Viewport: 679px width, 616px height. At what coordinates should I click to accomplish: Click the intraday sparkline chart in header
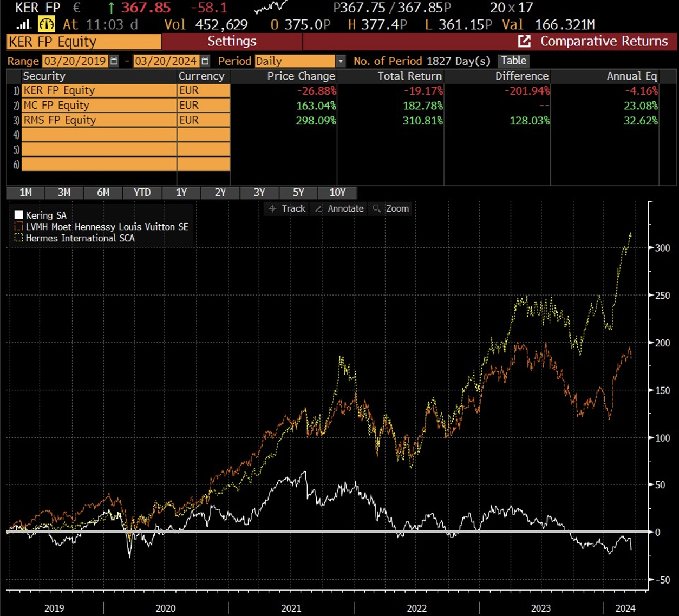270,8
